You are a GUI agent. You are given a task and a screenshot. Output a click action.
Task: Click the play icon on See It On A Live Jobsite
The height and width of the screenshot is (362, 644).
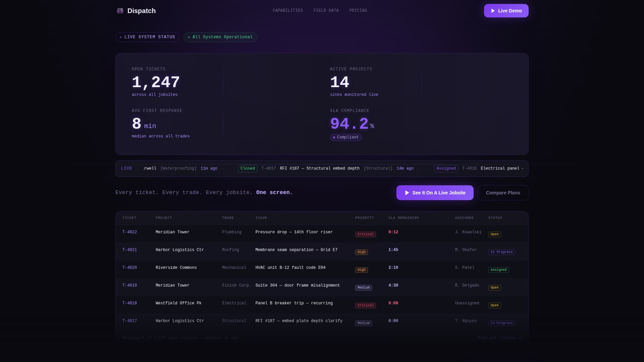(x=407, y=193)
